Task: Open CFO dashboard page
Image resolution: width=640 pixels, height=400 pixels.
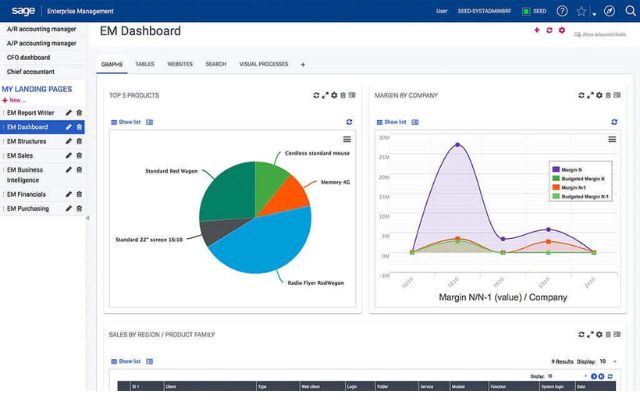Action: click(x=29, y=58)
